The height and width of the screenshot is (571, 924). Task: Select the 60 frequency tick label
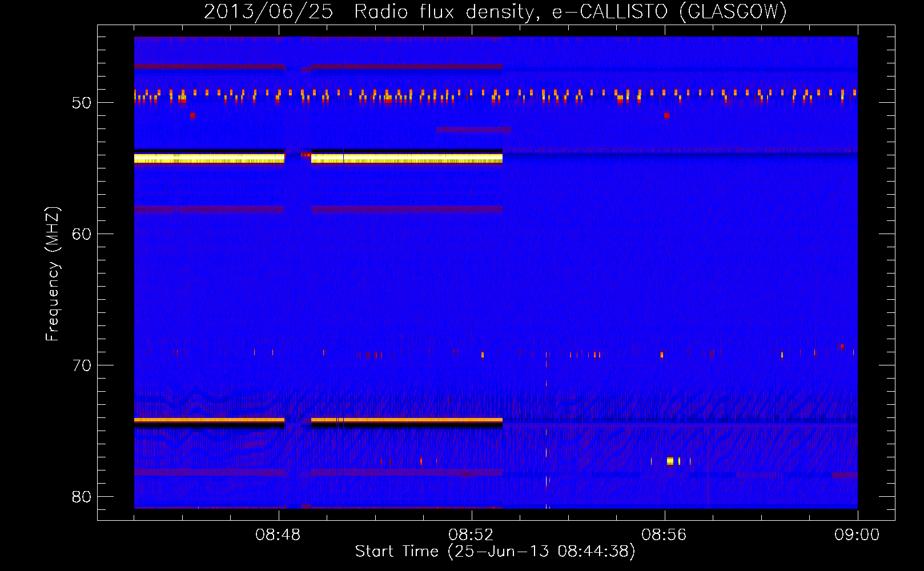pos(82,234)
